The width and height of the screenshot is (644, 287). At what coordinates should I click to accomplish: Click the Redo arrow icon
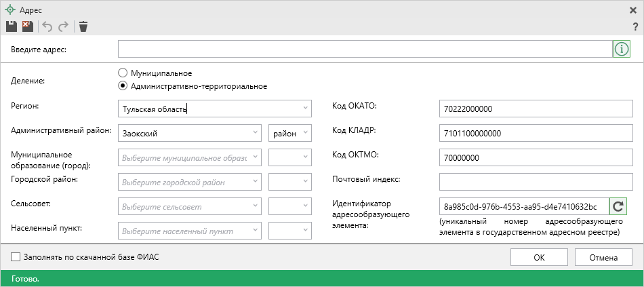pos(63,26)
